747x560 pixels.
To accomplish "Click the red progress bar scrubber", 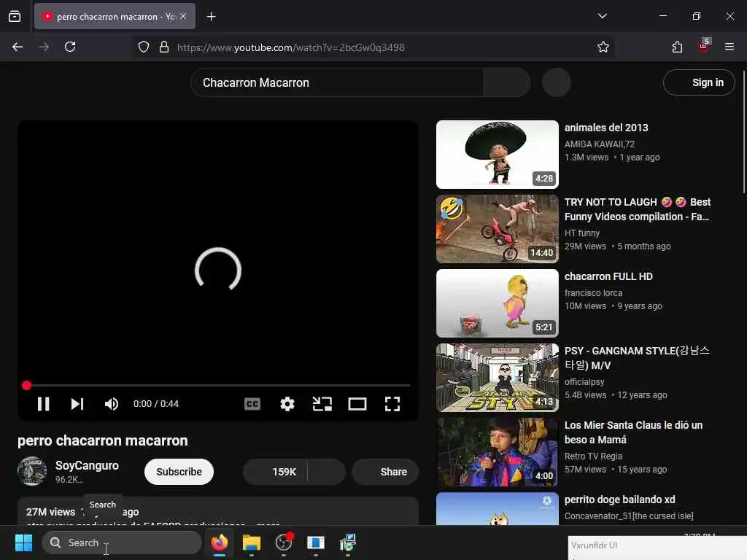I will tap(27, 385).
